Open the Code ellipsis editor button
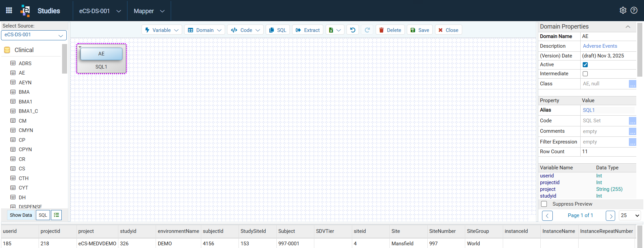The height and width of the screenshot is (248, 644). pos(632,121)
